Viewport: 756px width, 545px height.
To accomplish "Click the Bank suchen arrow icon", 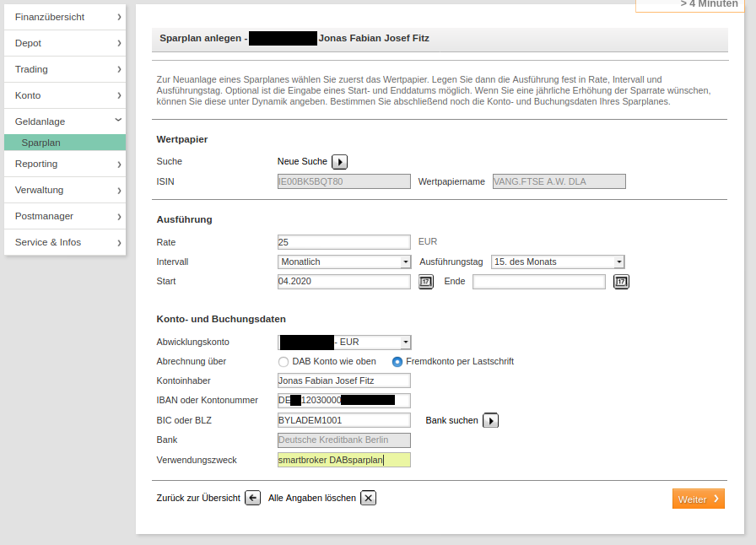I will tap(490, 420).
